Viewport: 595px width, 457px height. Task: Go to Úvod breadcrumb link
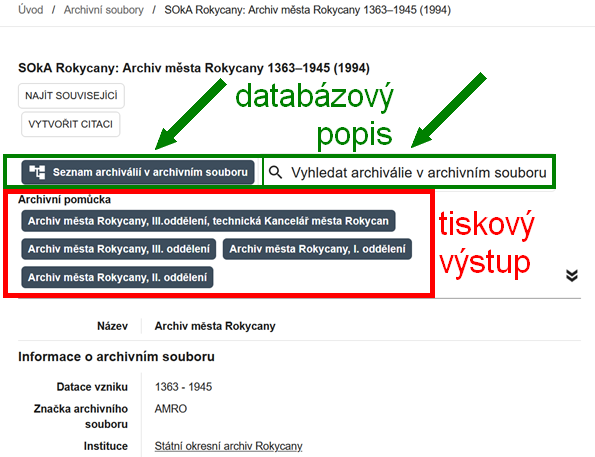pos(31,10)
